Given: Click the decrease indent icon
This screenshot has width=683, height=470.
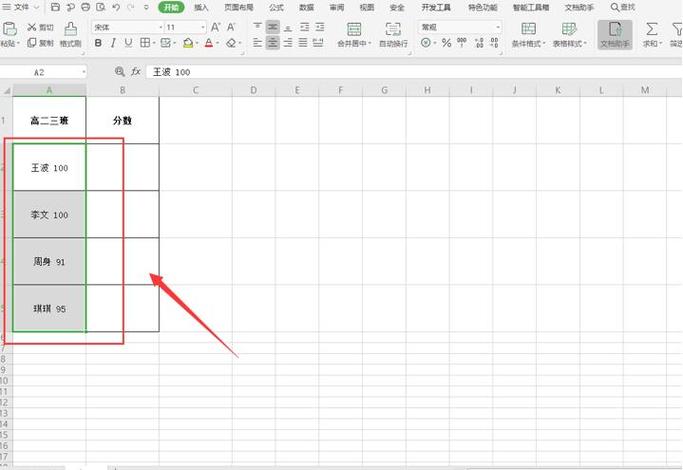Looking at the screenshot, I should click(x=304, y=27).
